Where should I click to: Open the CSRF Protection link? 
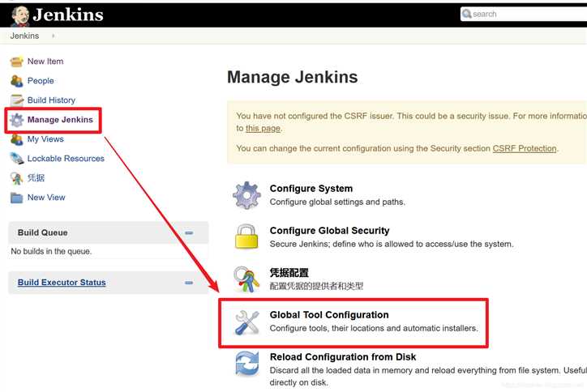coord(525,148)
